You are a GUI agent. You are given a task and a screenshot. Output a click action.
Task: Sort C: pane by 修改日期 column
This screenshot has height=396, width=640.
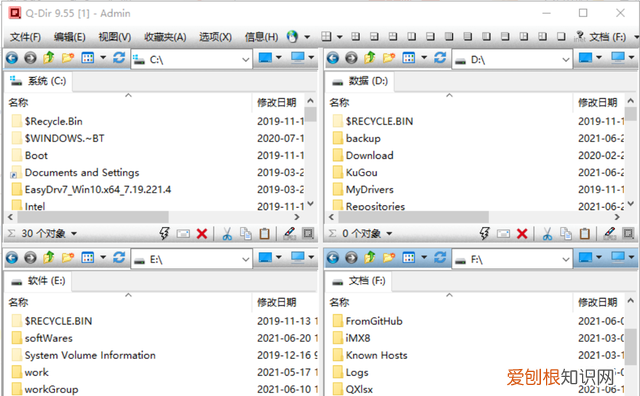click(277, 102)
